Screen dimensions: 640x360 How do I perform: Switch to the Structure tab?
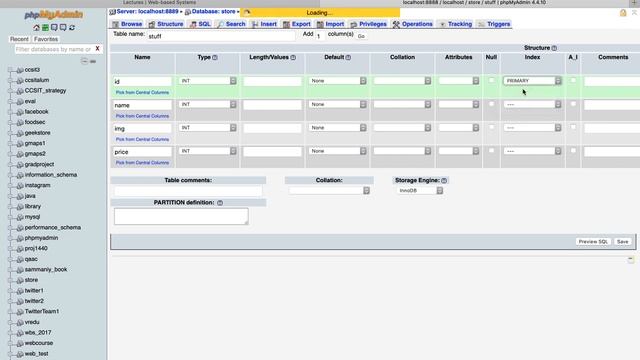coord(166,24)
